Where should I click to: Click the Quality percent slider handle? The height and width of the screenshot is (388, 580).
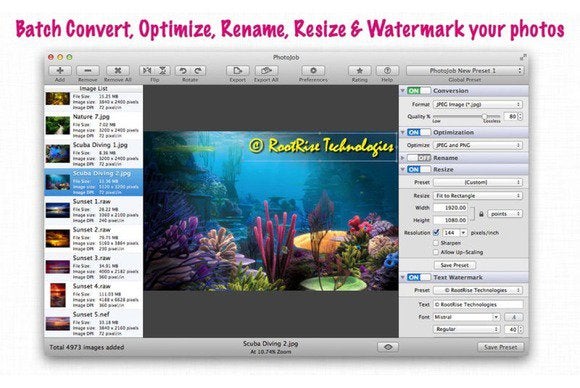(x=484, y=116)
